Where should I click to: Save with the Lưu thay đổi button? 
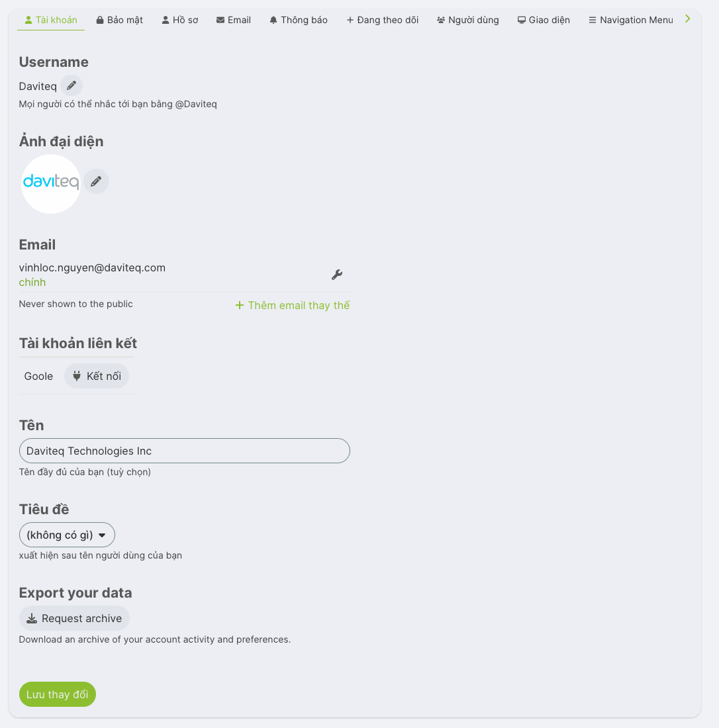(58, 694)
